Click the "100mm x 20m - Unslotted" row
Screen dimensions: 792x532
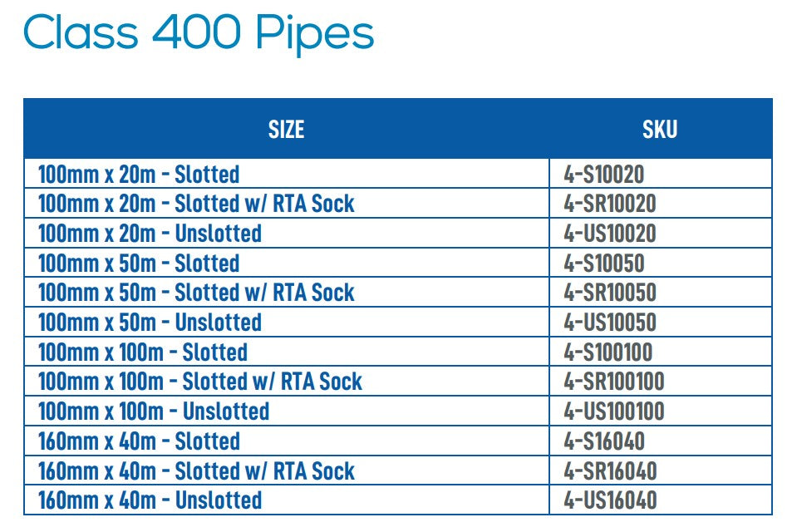tap(150, 234)
